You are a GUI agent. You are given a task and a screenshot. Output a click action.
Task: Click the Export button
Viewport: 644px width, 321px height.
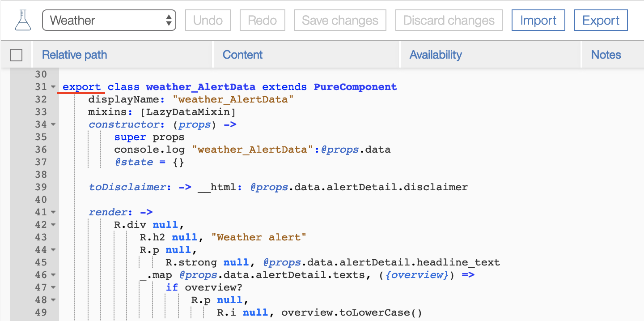click(601, 21)
